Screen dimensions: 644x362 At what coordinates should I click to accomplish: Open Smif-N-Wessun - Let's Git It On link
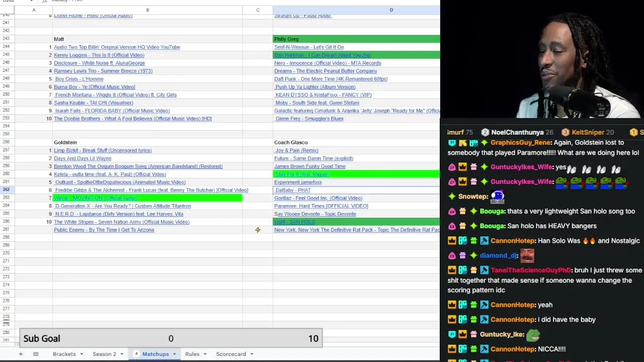tap(309, 47)
